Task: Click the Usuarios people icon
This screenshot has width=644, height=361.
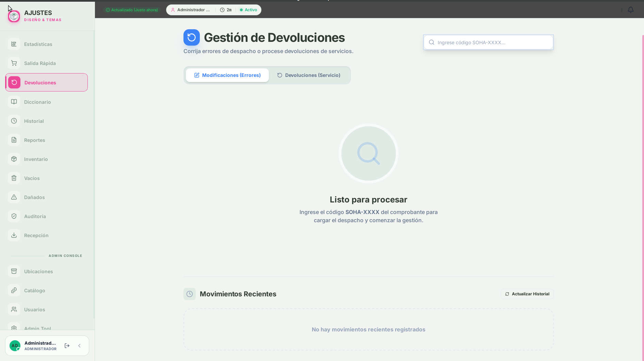Action: click(14, 309)
